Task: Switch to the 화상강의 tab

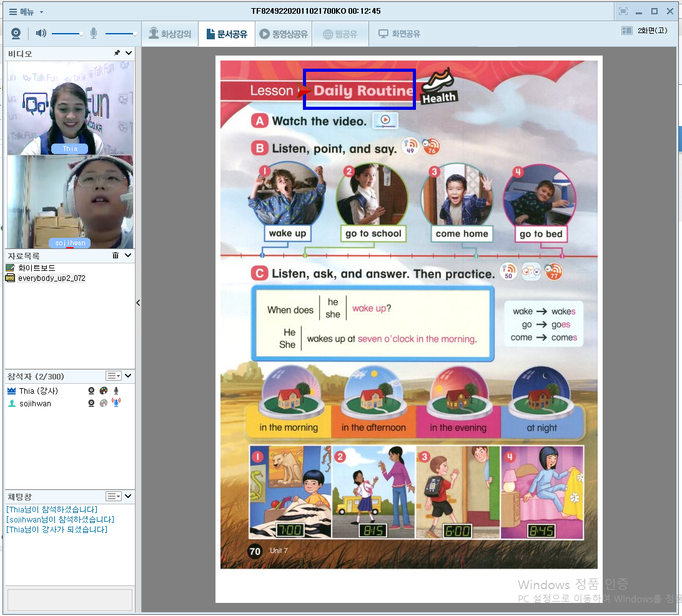Action: click(x=170, y=34)
